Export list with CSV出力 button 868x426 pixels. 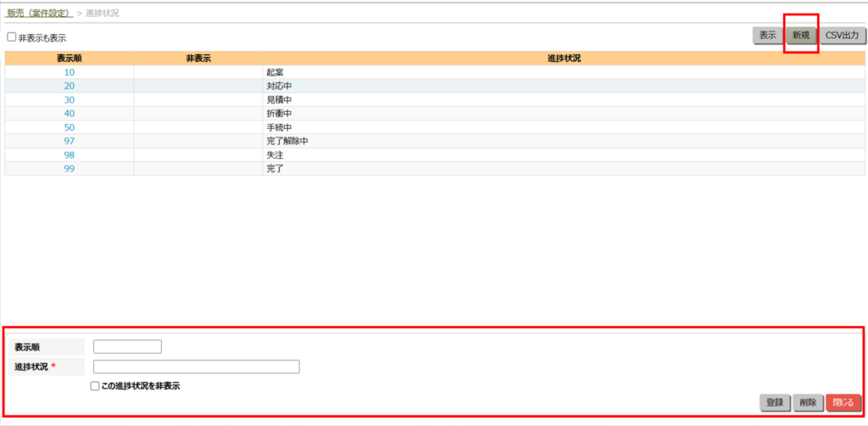pyautogui.click(x=843, y=36)
